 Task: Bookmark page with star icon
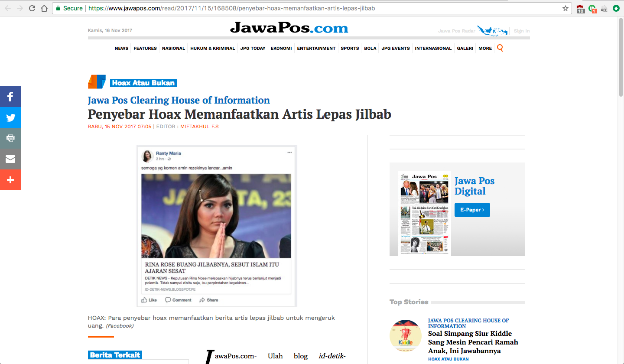[x=565, y=8]
